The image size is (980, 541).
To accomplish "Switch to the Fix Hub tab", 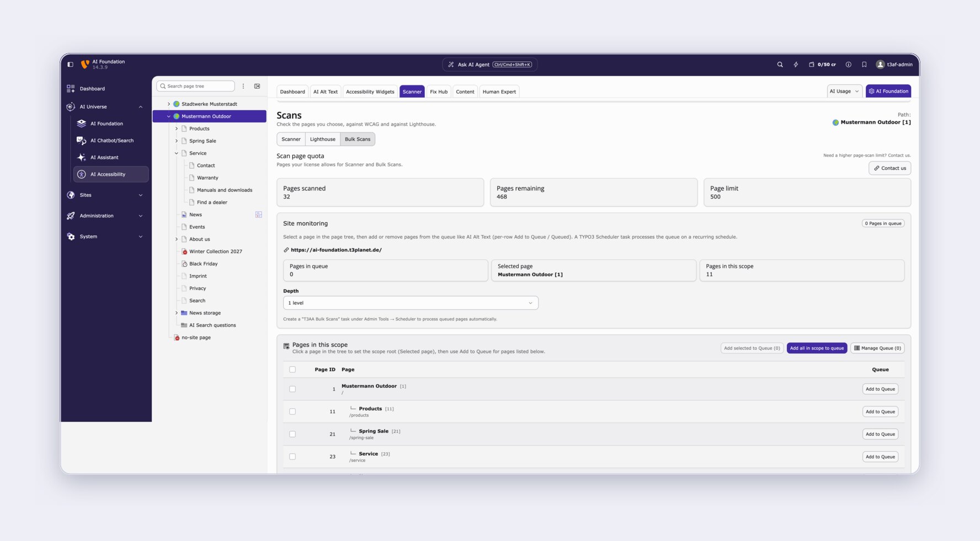I will pos(439,92).
